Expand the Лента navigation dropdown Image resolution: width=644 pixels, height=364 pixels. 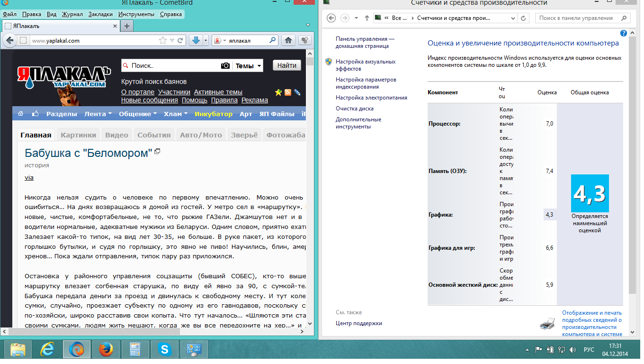[x=98, y=114]
